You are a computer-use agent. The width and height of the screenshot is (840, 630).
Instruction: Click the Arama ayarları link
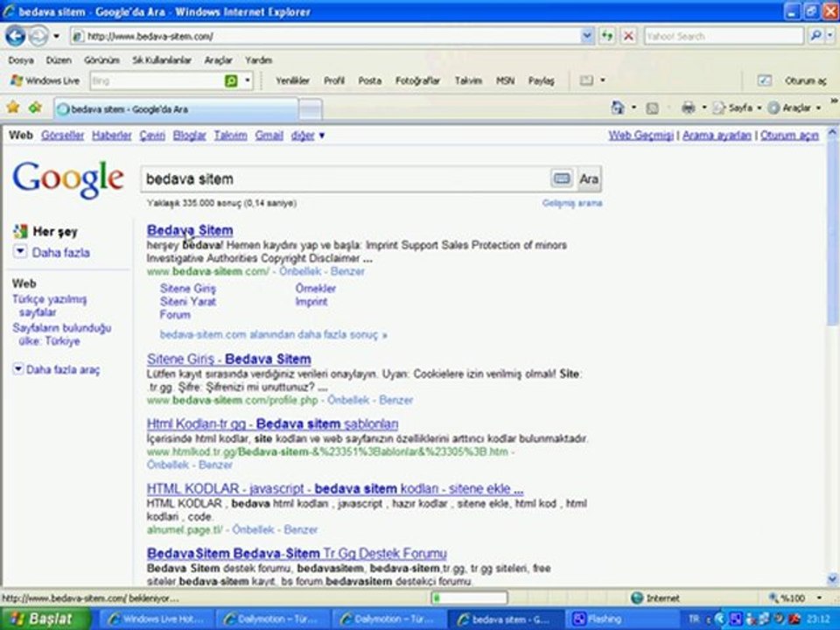[717, 136]
